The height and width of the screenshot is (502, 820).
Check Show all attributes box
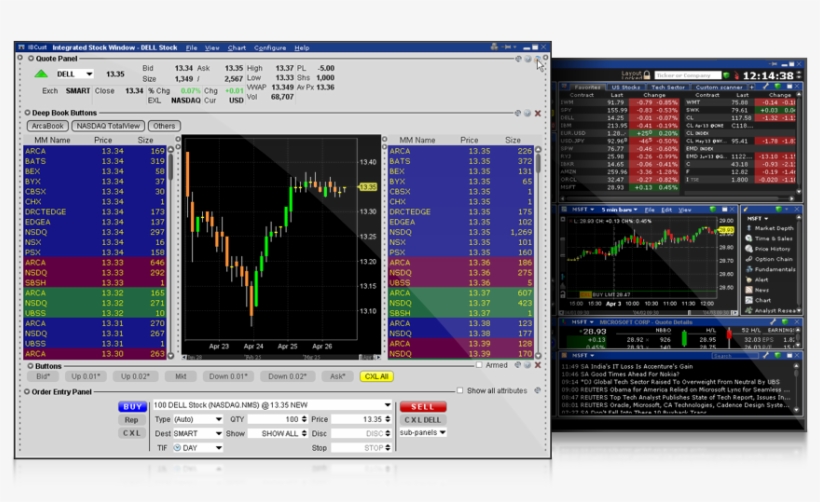(x=460, y=391)
